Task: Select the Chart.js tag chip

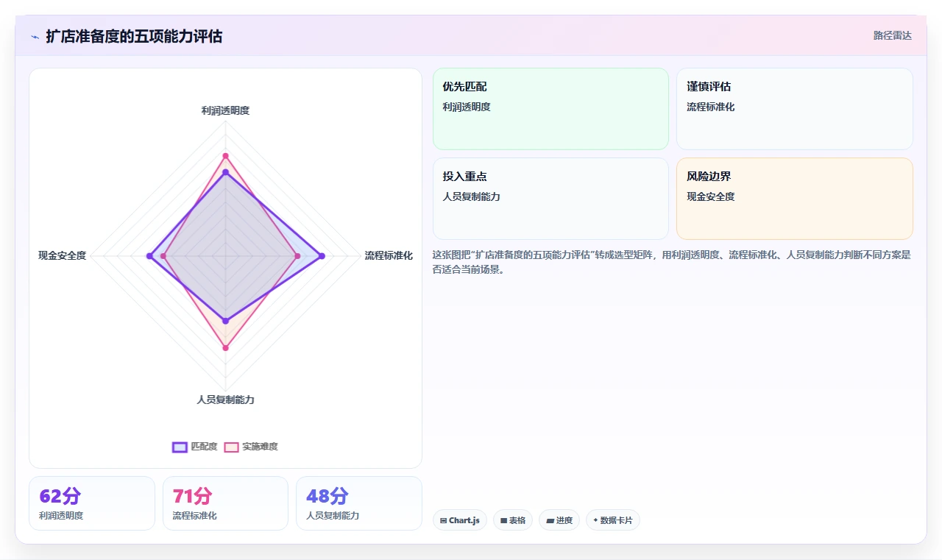Action: tap(460, 520)
